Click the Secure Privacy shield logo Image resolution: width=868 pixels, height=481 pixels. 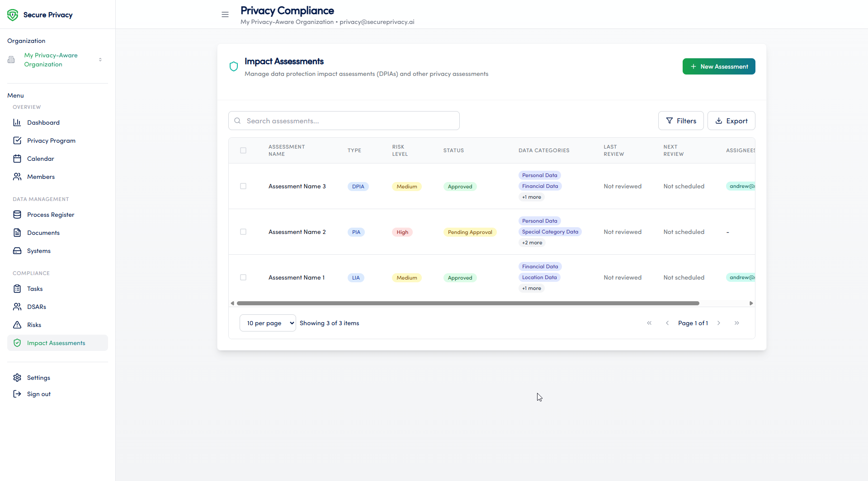pyautogui.click(x=13, y=14)
